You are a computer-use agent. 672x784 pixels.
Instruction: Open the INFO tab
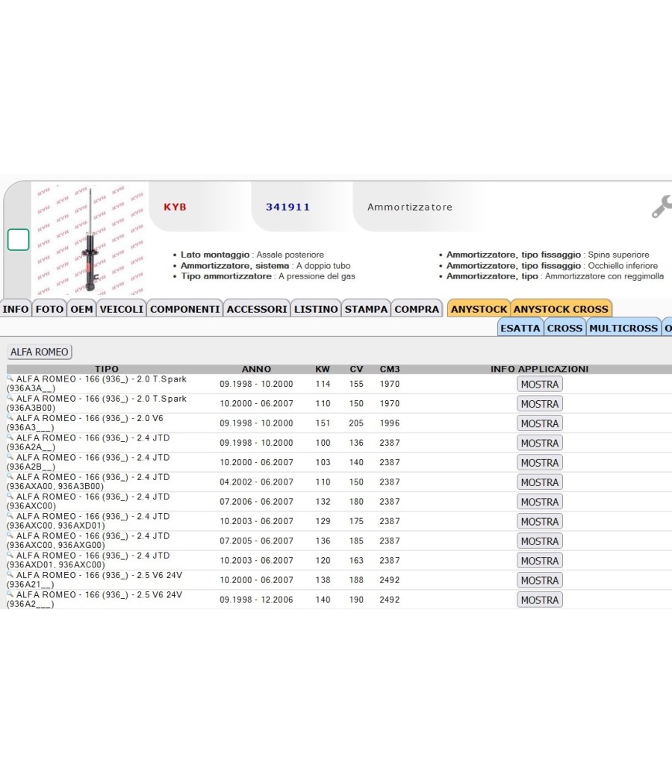[x=16, y=309]
